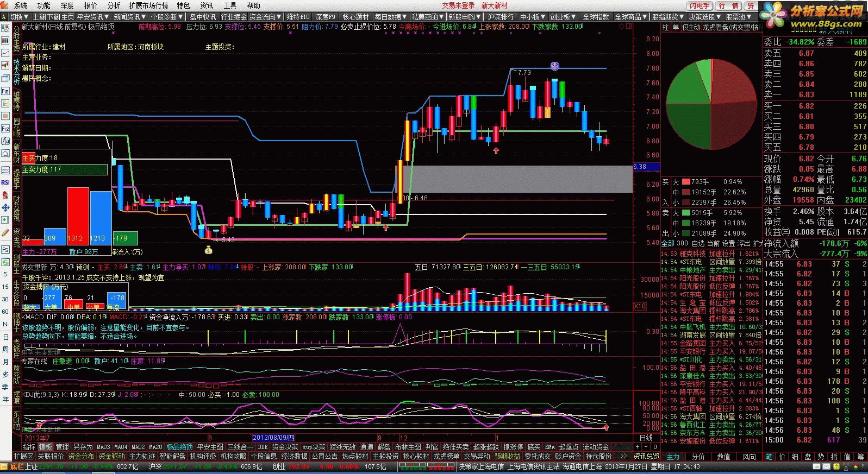
Task: Open the 全球商品 dropdown
Action: pyautogui.click(x=631, y=17)
